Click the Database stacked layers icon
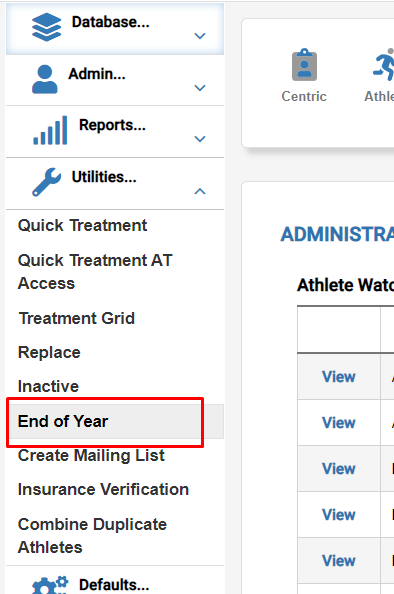This screenshot has height=594, width=394. [x=46, y=27]
